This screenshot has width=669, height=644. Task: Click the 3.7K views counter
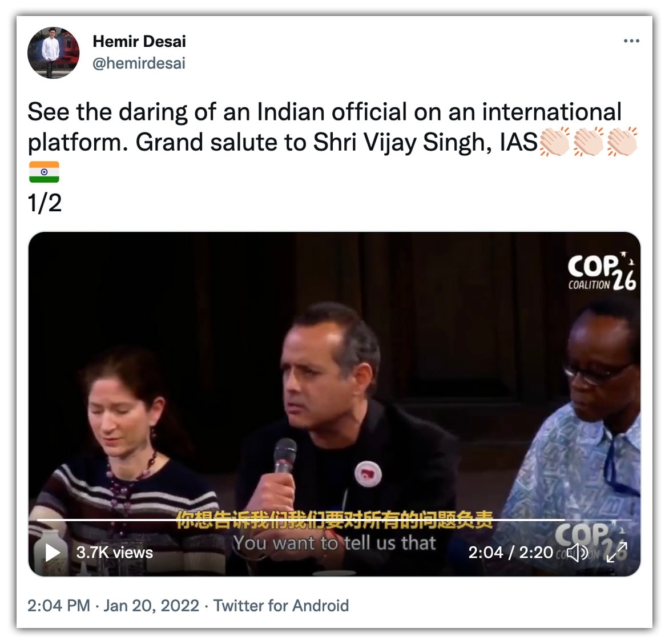click(x=114, y=553)
